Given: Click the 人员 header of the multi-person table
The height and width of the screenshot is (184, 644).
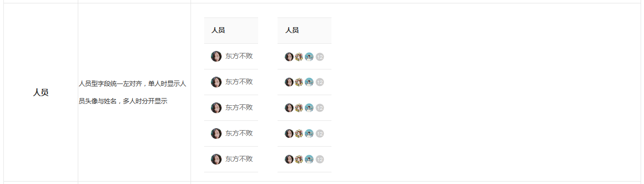Looking at the screenshot, I should coord(292,30).
